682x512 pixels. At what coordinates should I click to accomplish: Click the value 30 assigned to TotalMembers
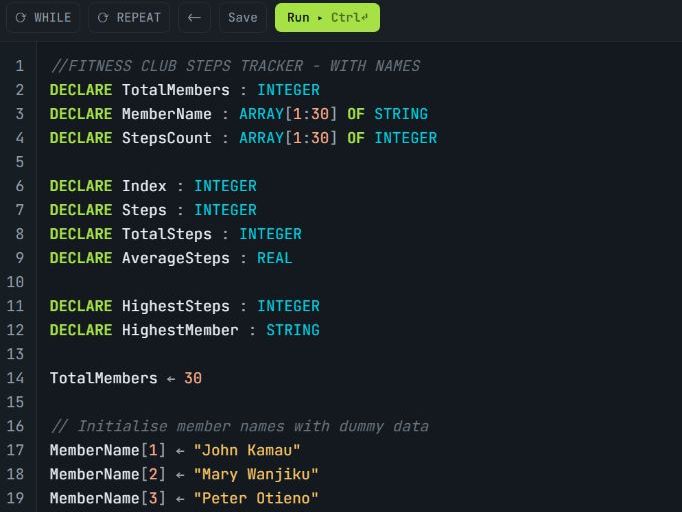[193, 378]
